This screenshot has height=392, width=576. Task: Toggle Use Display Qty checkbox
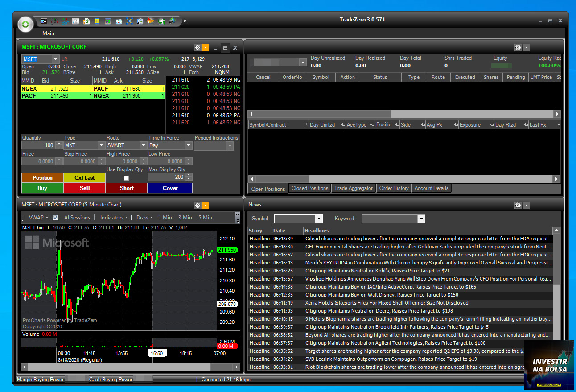[x=126, y=177]
